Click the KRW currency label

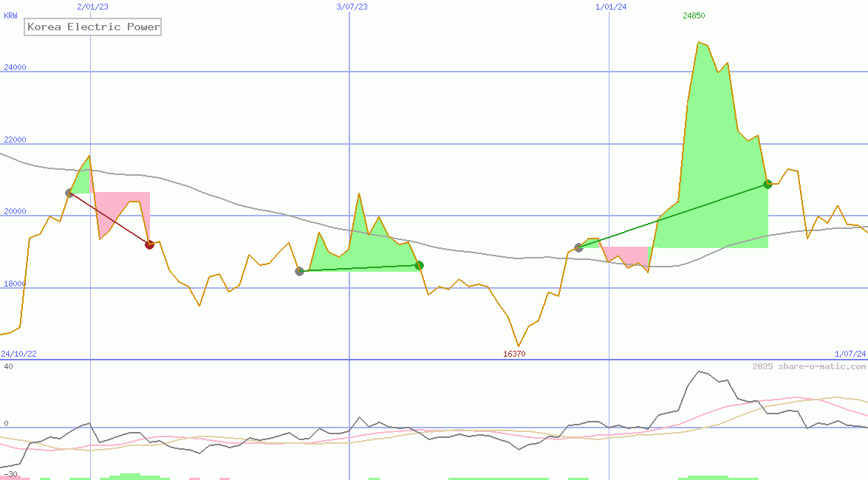(10, 16)
